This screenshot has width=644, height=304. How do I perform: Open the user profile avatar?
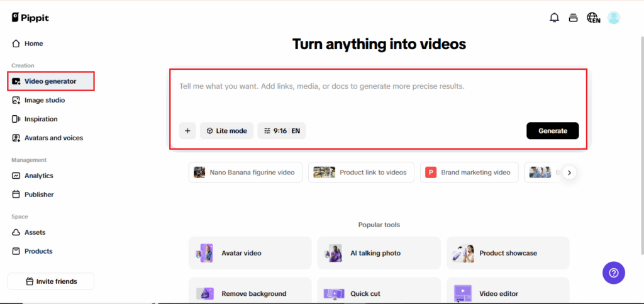pos(614,18)
